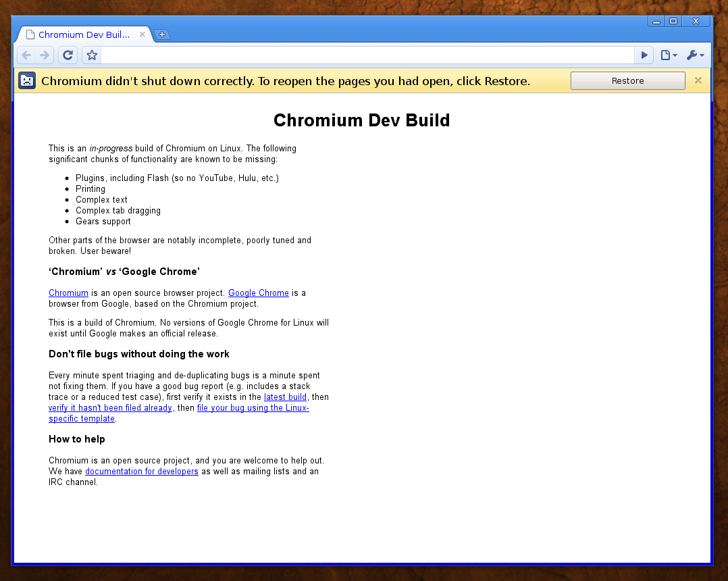Focus the address bar
The width and height of the screenshot is (728, 581).
tap(367, 55)
